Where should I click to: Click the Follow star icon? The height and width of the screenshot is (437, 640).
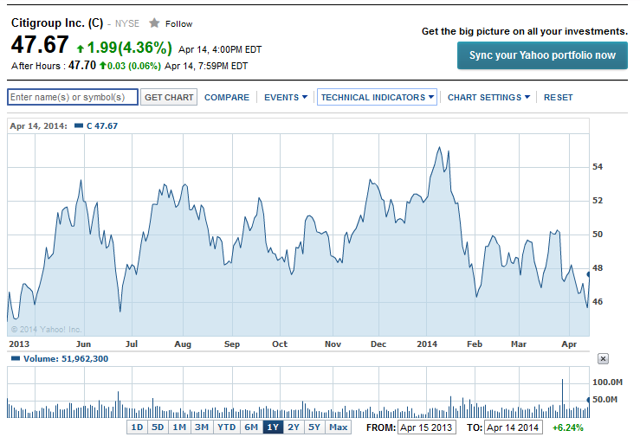[154, 23]
